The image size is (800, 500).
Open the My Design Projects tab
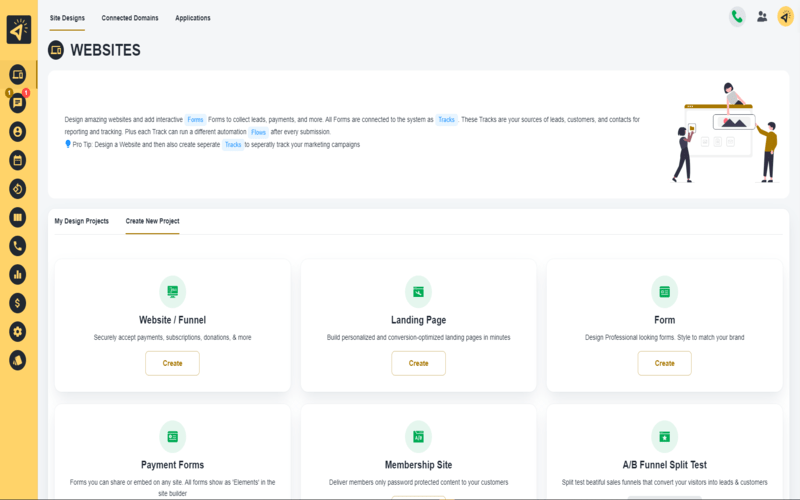coord(82,221)
